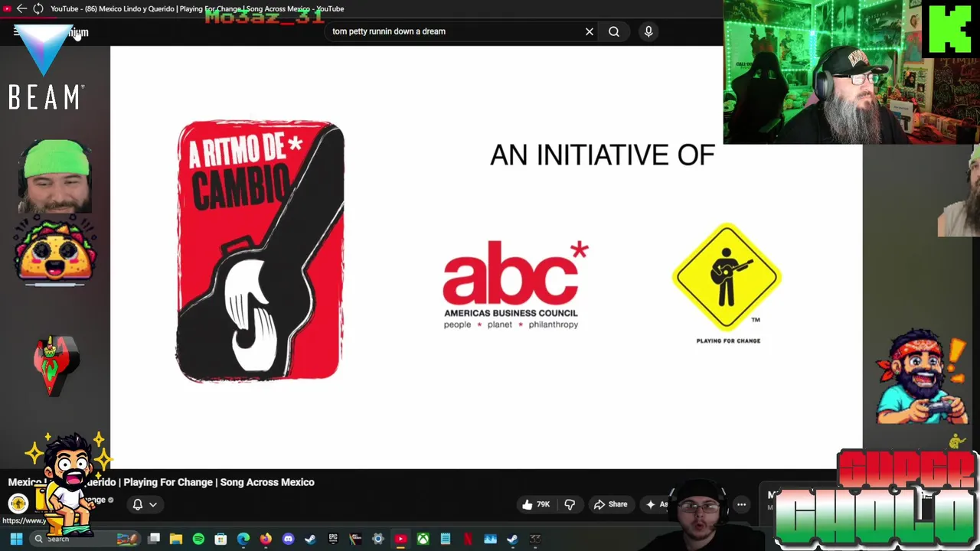The height and width of the screenshot is (551, 980).
Task: Click the notification bell for the channel
Action: click(138, 504)
